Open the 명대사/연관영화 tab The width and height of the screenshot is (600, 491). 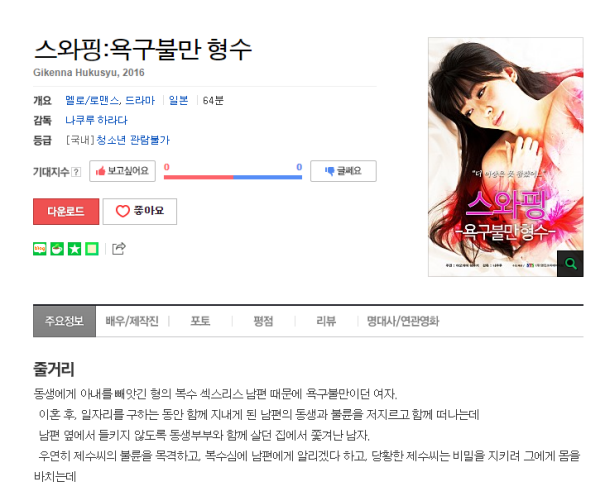click(x=403, y=321)
